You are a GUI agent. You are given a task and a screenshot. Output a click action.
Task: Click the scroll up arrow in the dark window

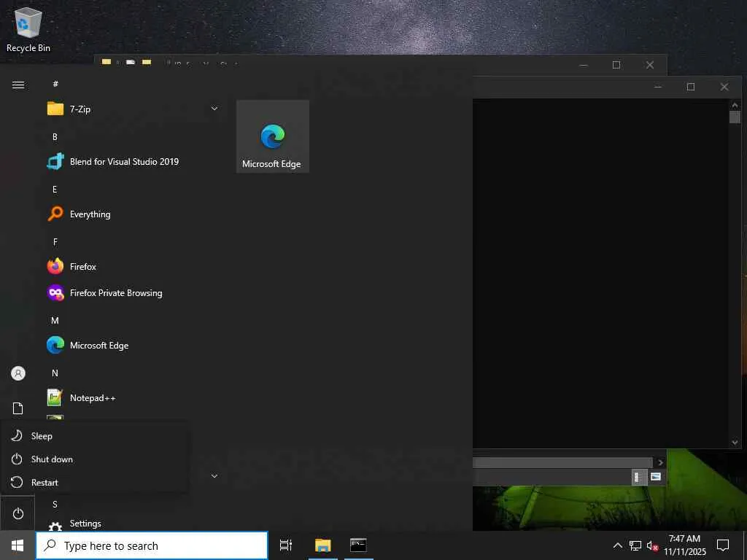click(735, 105)
